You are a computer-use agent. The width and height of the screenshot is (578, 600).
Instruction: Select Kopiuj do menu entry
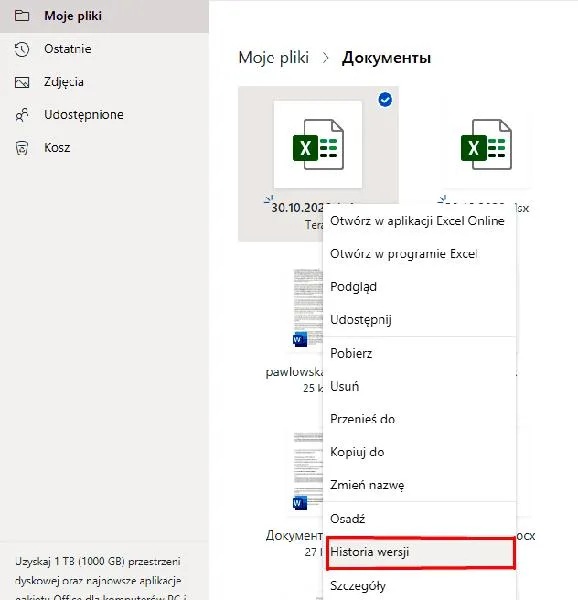pyautogui.click(x=419, y=452)
